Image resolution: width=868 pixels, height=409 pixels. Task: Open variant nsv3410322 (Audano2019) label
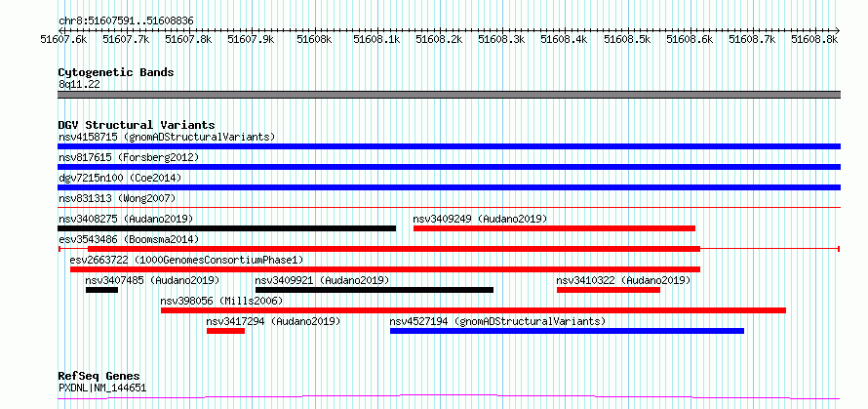pyautogui.click(x=623, y=280)
